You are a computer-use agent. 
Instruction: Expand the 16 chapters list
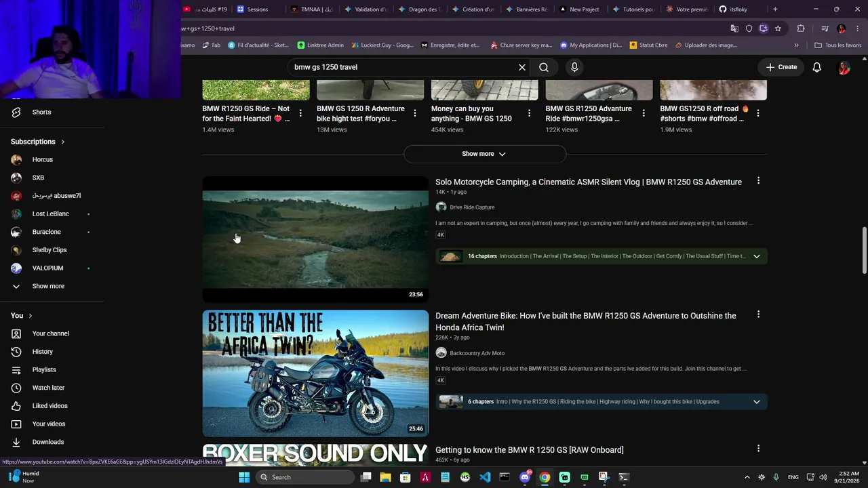(x=756, y=256)
